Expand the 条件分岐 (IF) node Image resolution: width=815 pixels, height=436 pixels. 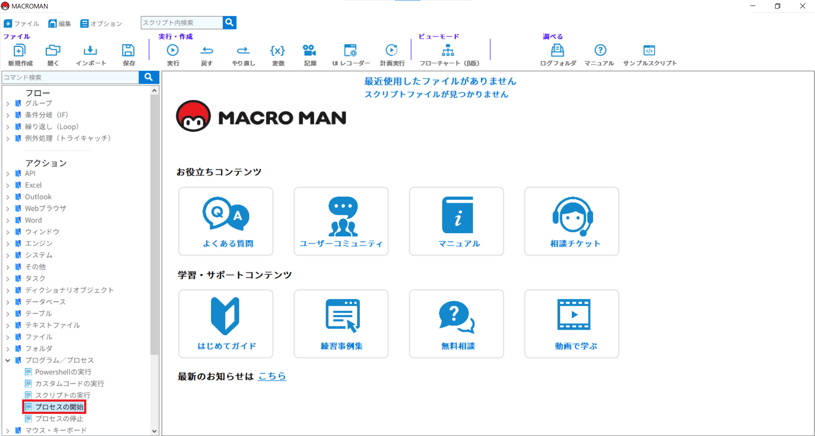click(8, 115)
